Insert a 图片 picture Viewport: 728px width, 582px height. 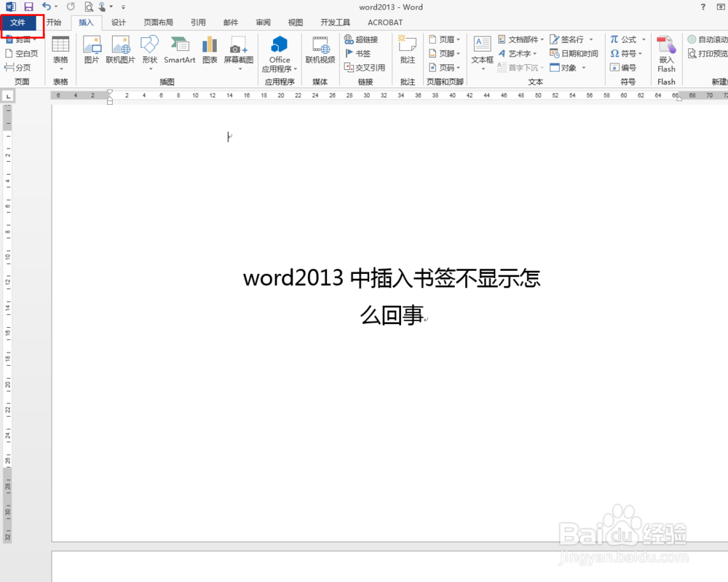pos(92,50)
